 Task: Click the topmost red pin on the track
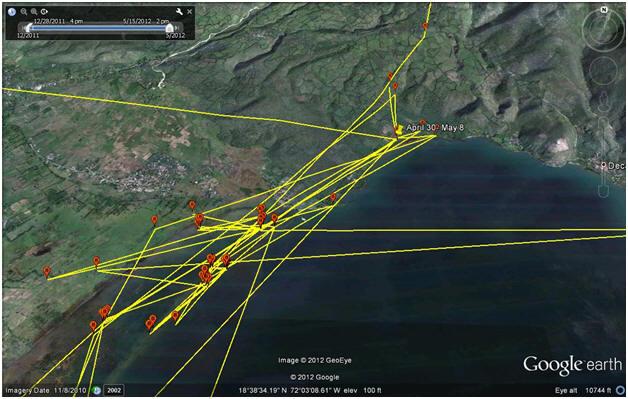pos(425,26)
